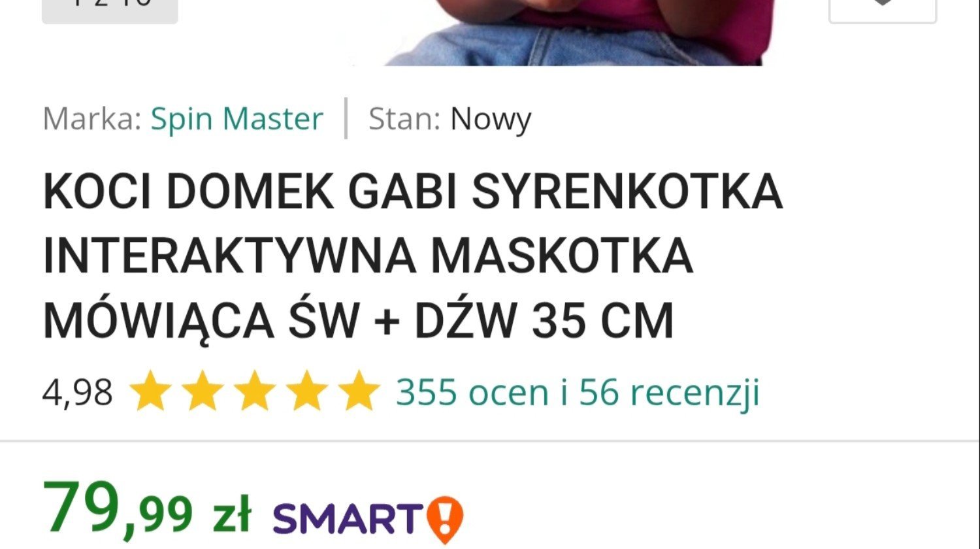Viewport: 980px width, 549px height.
Task: Click the second rating star
Action: (203, 391)
